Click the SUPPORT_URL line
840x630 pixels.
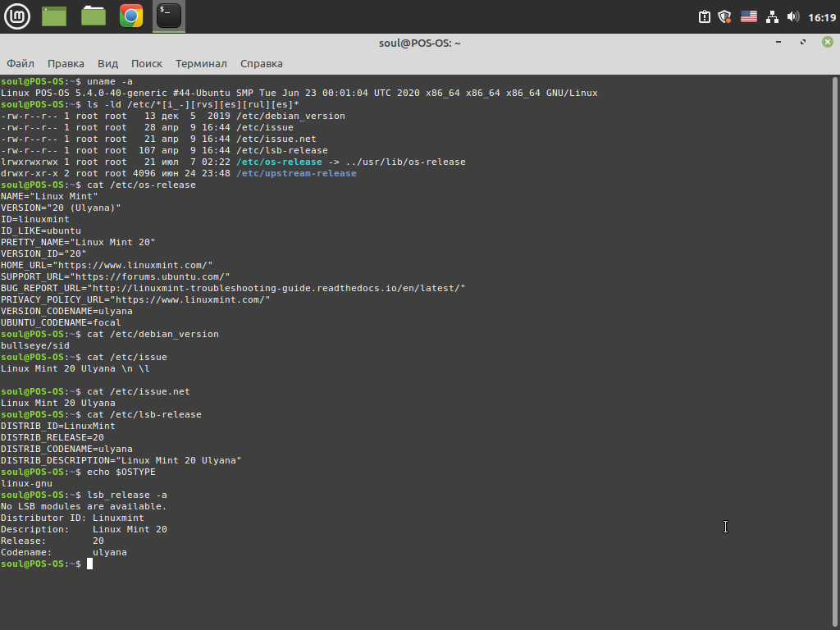point(115,277)
